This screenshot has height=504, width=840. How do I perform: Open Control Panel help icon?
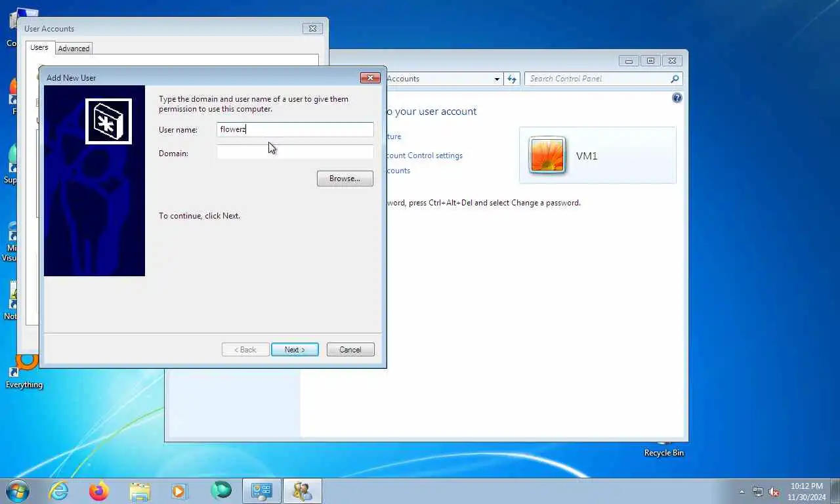pyautogui.click(x=677, y=98)
